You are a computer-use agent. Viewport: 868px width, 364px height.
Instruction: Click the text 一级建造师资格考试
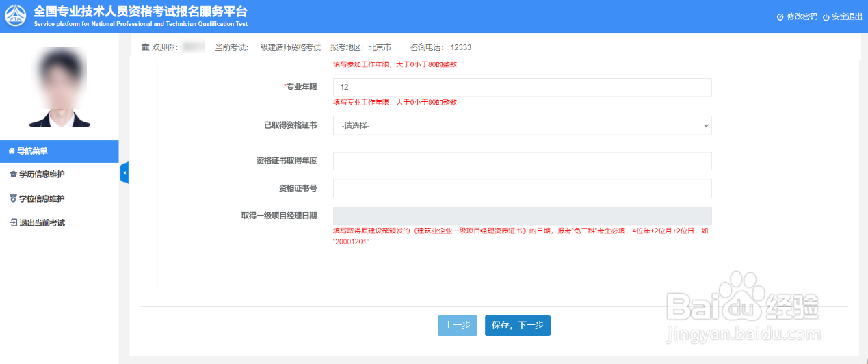[287, 47]
